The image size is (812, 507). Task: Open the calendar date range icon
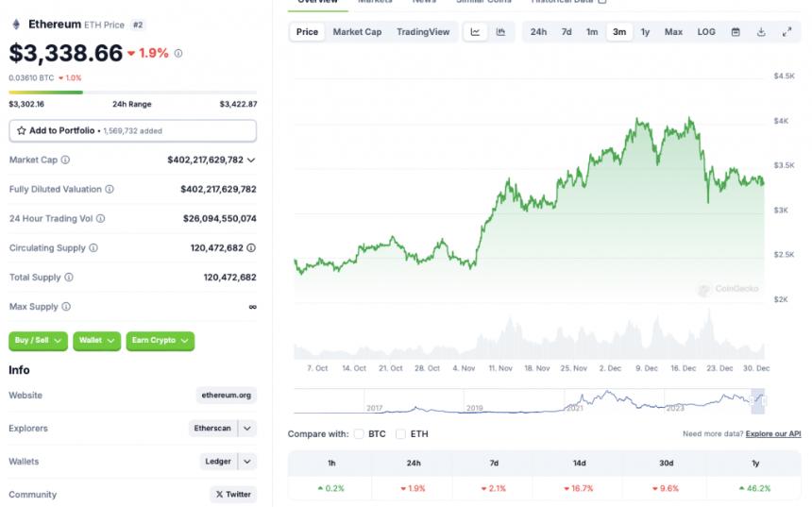pos(736,32)
